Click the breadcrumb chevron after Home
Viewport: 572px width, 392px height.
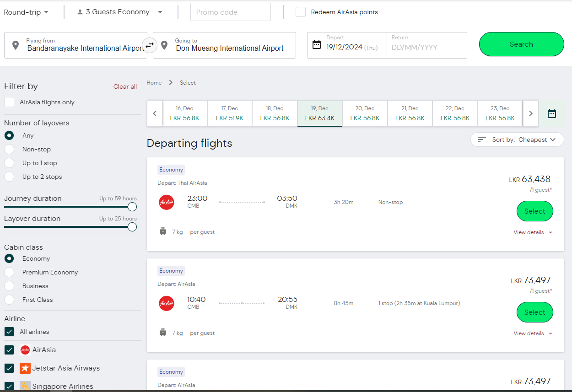pos(171,83)
